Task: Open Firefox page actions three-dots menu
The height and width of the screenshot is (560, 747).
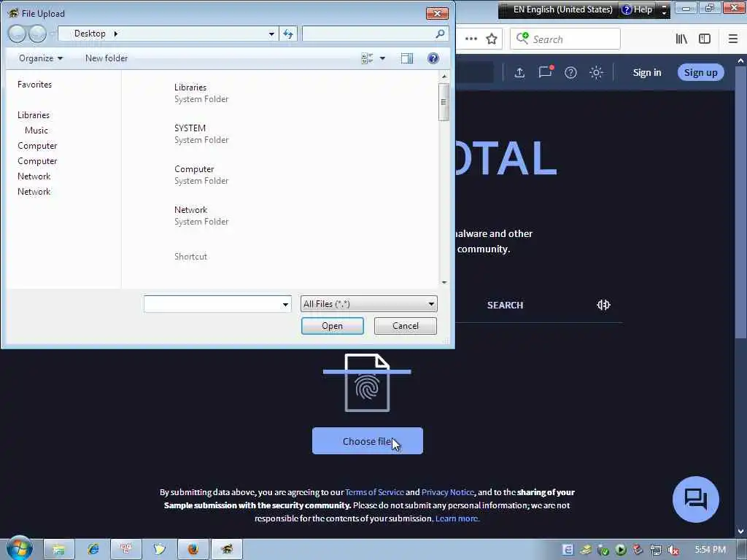Action: coord(471,39)
